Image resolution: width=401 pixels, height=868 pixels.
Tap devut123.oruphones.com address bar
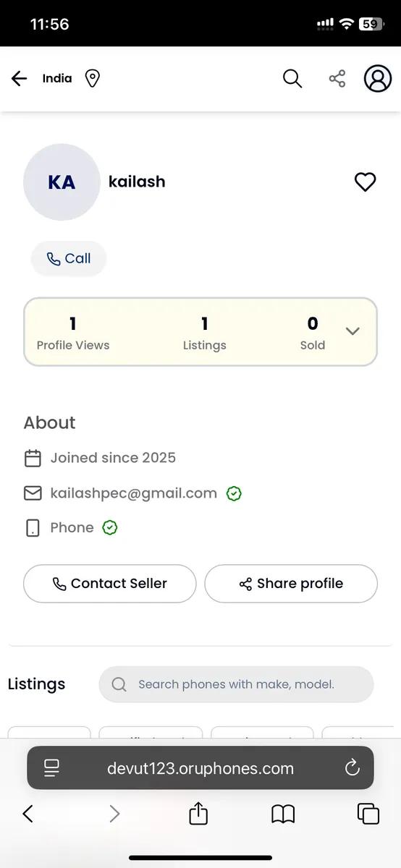200,768
